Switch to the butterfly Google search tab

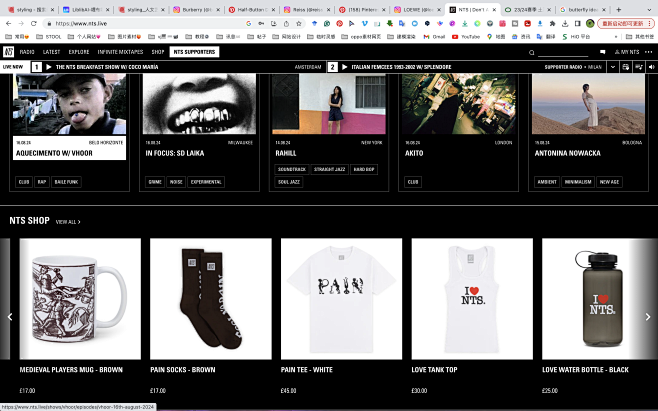click(x=583, y=9)
